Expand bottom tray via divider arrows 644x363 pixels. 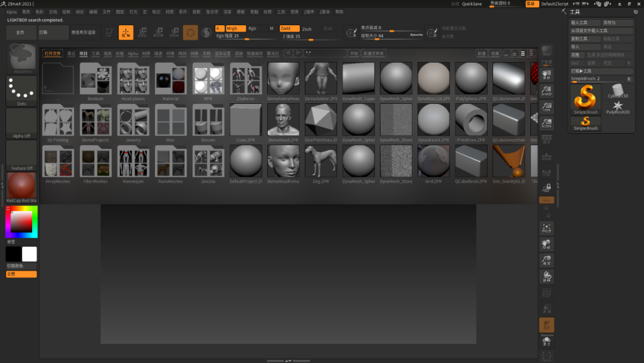tap(289, 361)
